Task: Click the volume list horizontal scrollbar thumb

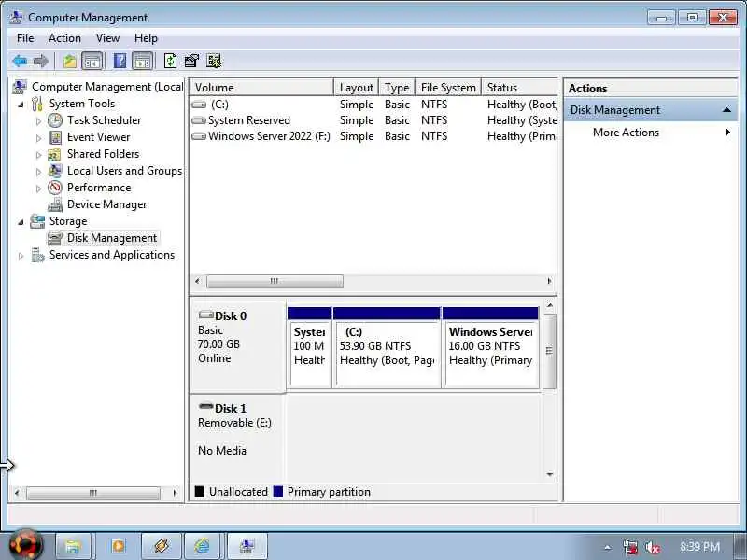Action: [275, 282]
